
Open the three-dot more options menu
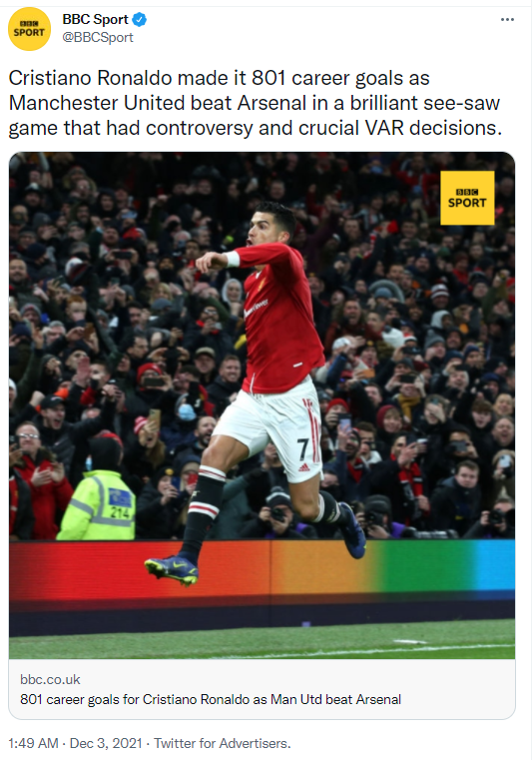[x=507, y=19]
